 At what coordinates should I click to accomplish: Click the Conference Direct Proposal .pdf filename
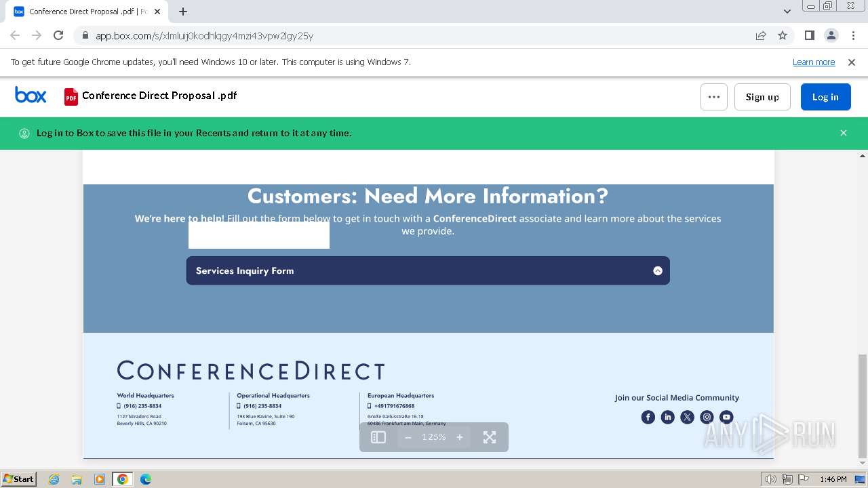pyautogui.click(x=159, y=96)
